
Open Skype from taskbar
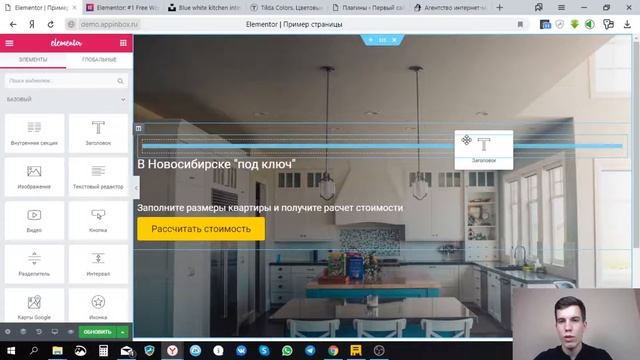point(264,351)
